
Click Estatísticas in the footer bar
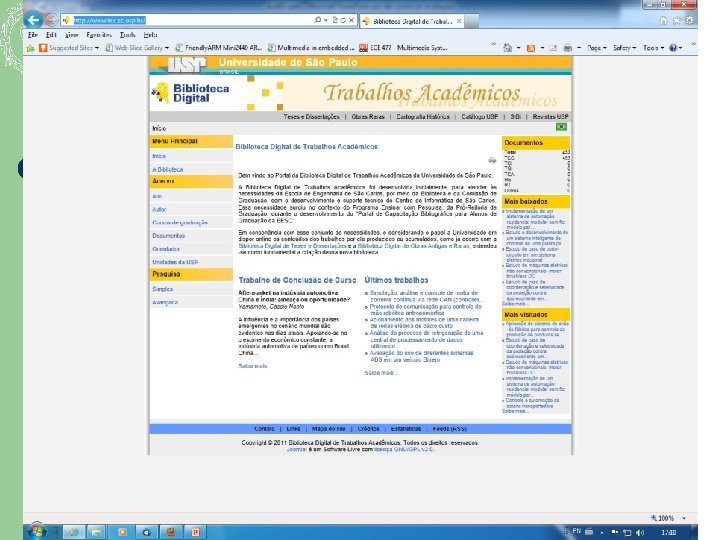pyautogui.click(x=406, y=428)
